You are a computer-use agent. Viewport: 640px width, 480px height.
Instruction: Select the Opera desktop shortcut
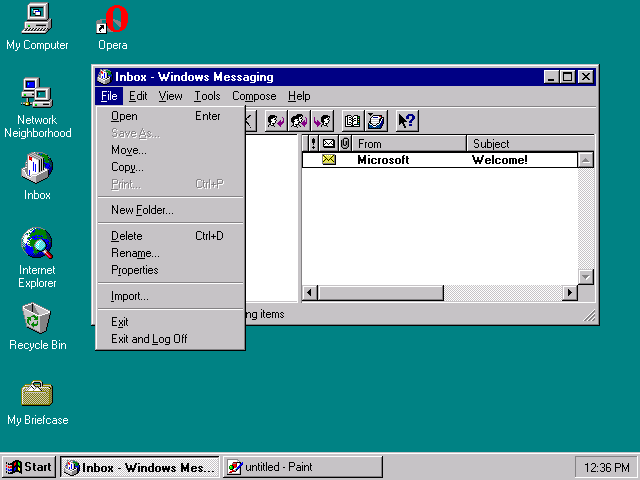[x=113, y=27]
